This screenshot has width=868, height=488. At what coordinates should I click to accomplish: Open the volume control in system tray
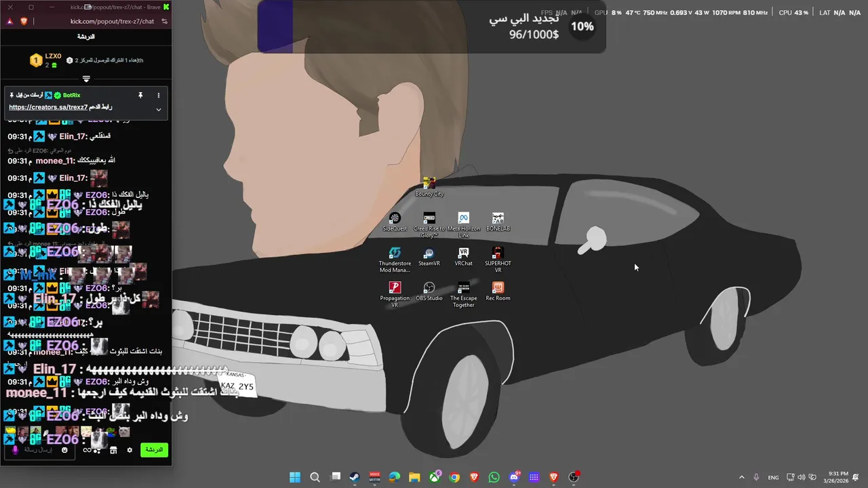point(802,477)
